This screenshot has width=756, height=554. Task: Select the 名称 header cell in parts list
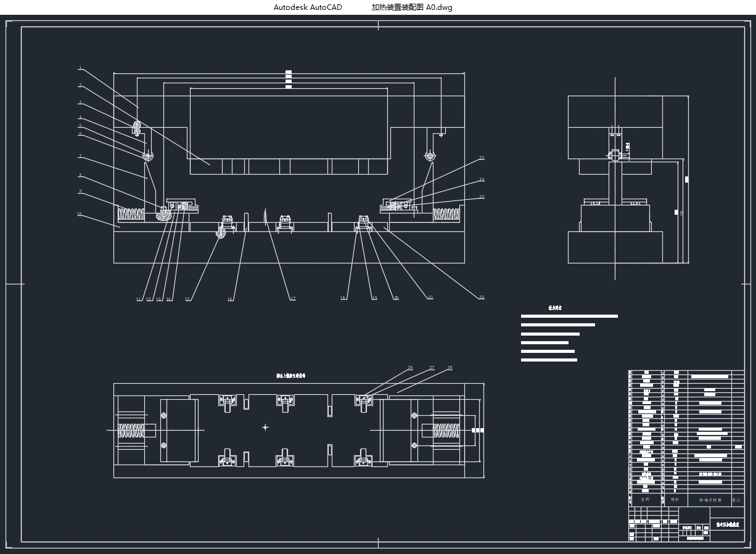point(645,500)
